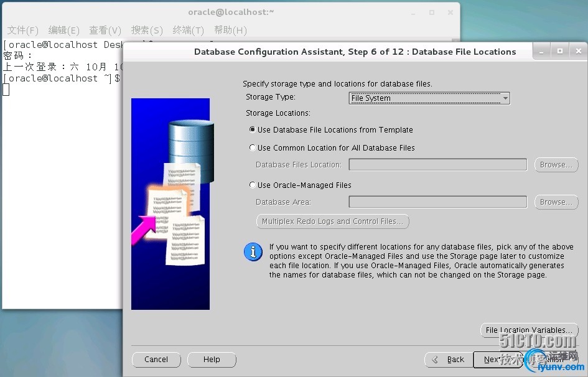Image resolution: width=588 pixels, height=377 pixels.
Task: Open terminal 查看(V) menu
Action: pos(105,30)
